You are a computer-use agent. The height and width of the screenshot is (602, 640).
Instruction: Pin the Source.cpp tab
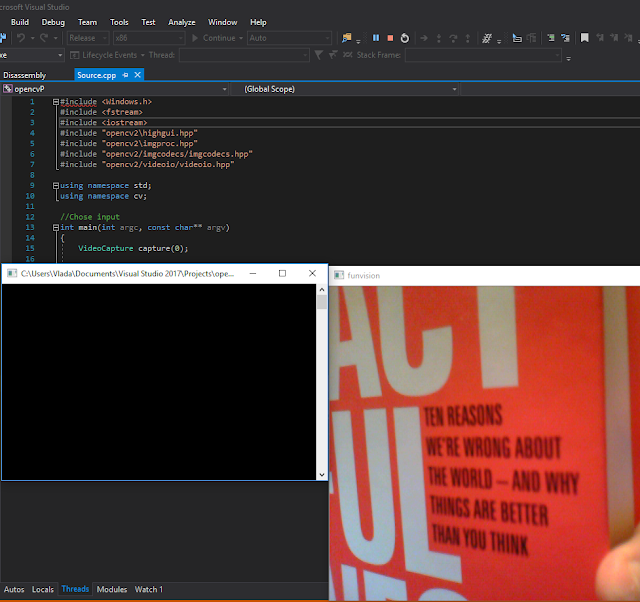(125, 75)
